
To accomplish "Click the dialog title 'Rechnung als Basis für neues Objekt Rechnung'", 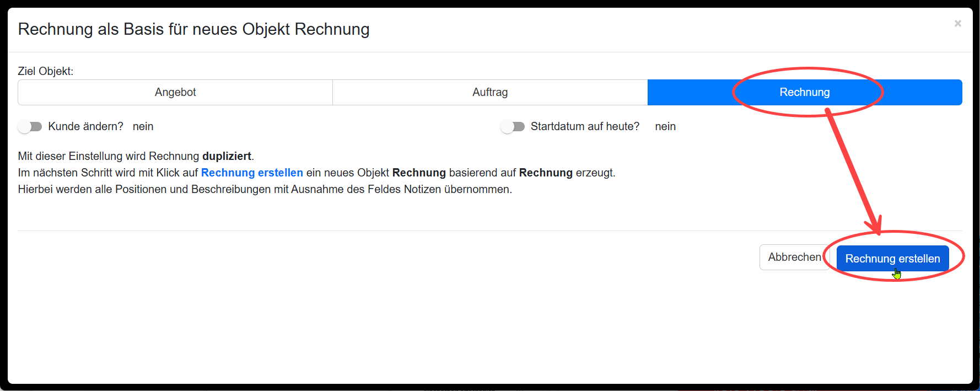I will click(193, 29).
